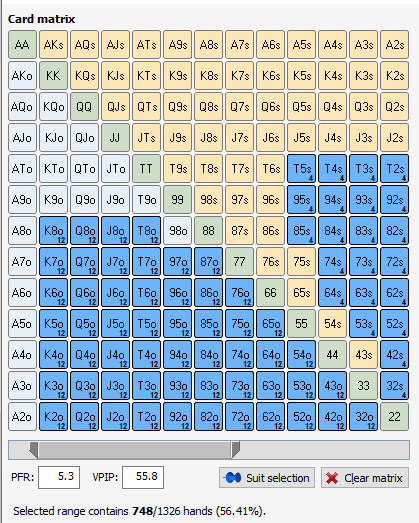Deselect the 42s cell
Image resolution: width=419 pixels, height=523 pixels.
pos(395,355)
